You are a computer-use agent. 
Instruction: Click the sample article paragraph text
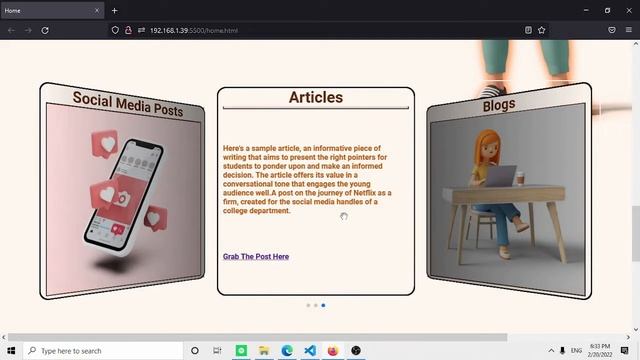307,180
